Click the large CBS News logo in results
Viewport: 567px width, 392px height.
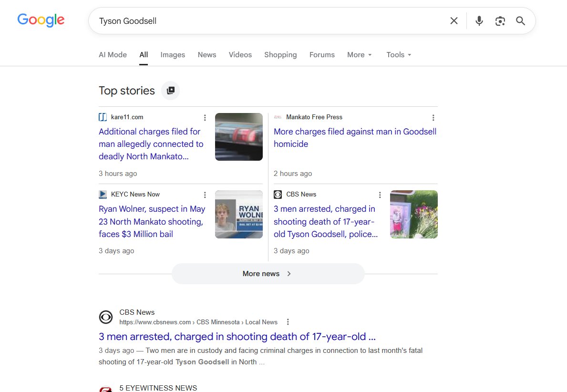[x=106, y=317]
